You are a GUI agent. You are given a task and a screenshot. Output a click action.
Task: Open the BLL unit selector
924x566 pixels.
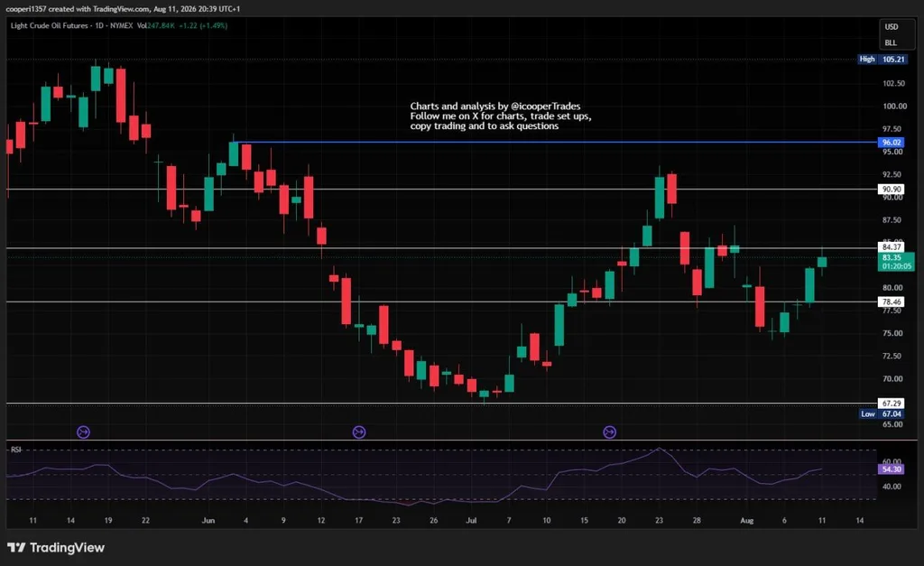coord(891,42)
